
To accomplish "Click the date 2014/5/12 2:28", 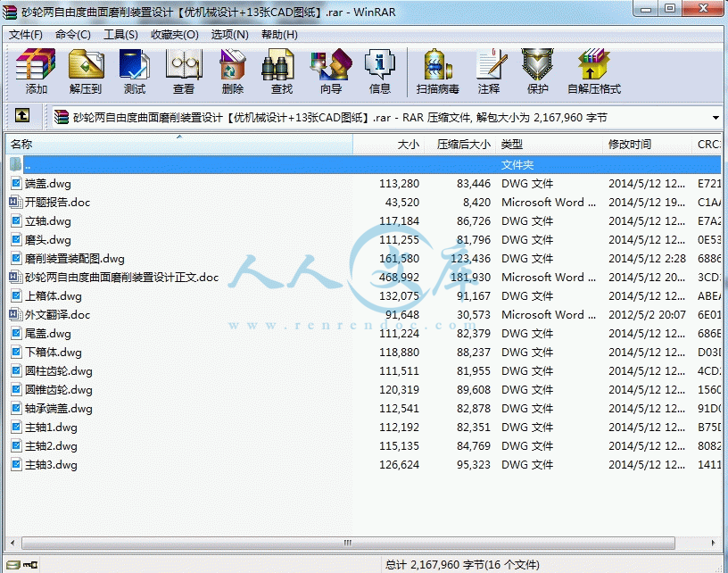I will point(647,258).
